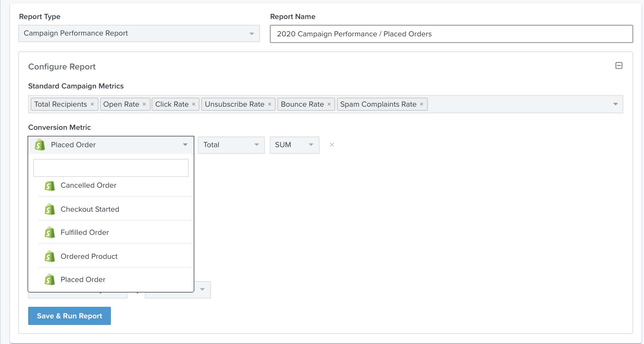This screenshot has height=344, width=644.
Task: Expand the Standard Campaign Metrics selector
Action: tap(616, 104)
